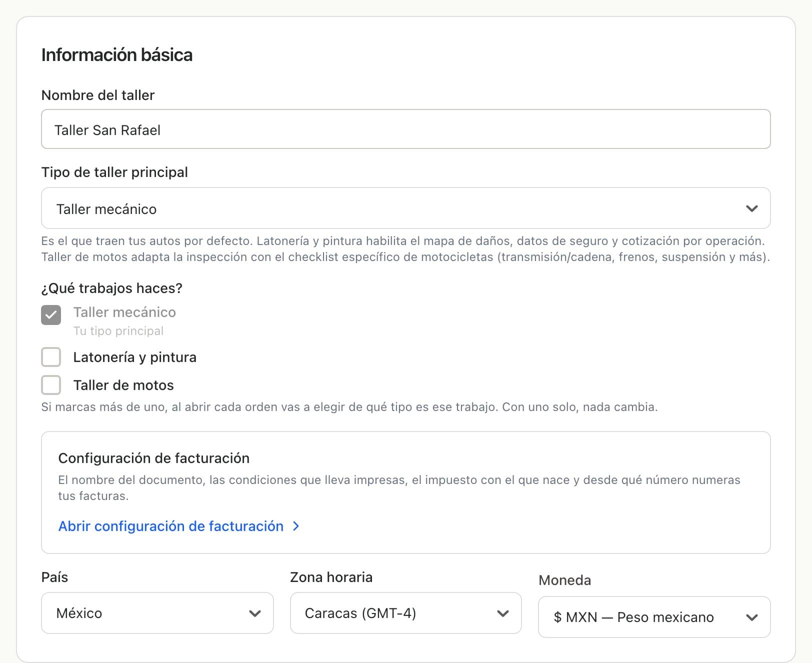The width and height of the screenshot is (812, 663).
Task: Open the Zona horaria dropdown
Action: coord(405,613)
